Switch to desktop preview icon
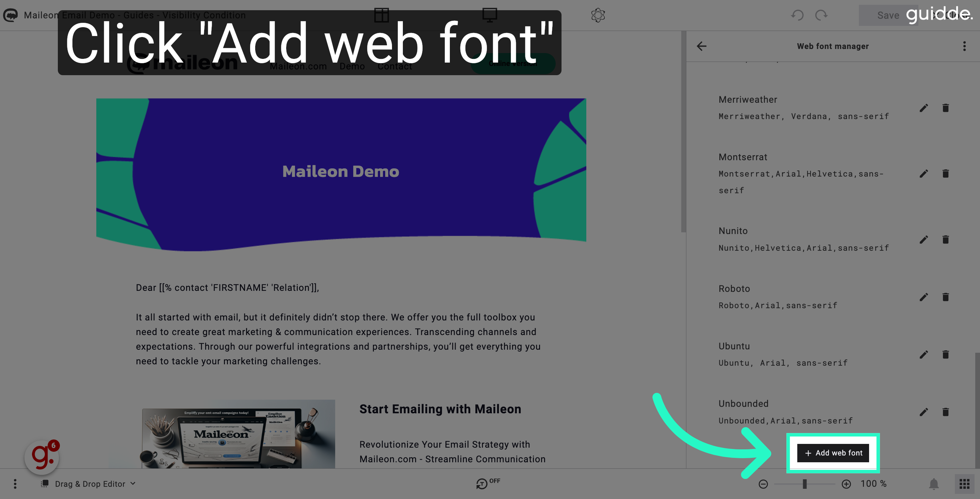980x499 pixels. pyautogui.click(x=490, y=15)
